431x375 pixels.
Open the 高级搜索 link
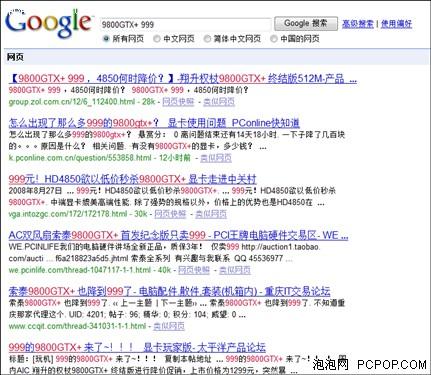358,24
